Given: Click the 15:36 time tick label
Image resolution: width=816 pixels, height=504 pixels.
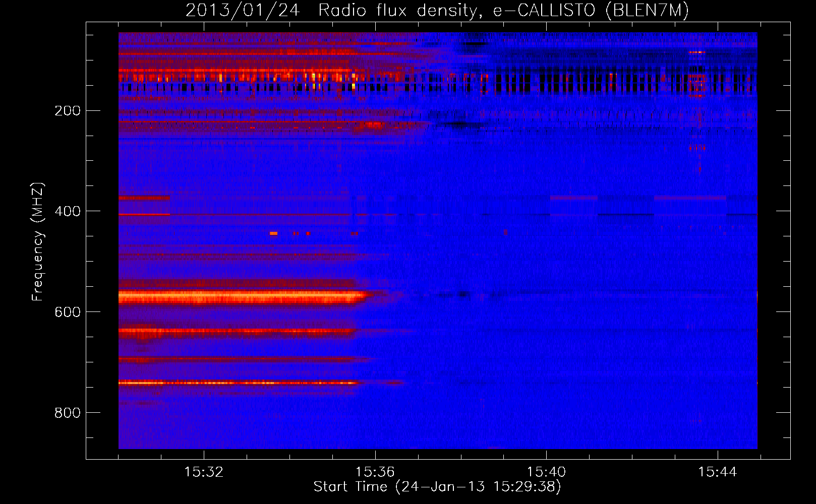Looking at the screenshot, I should pos(375,472).
